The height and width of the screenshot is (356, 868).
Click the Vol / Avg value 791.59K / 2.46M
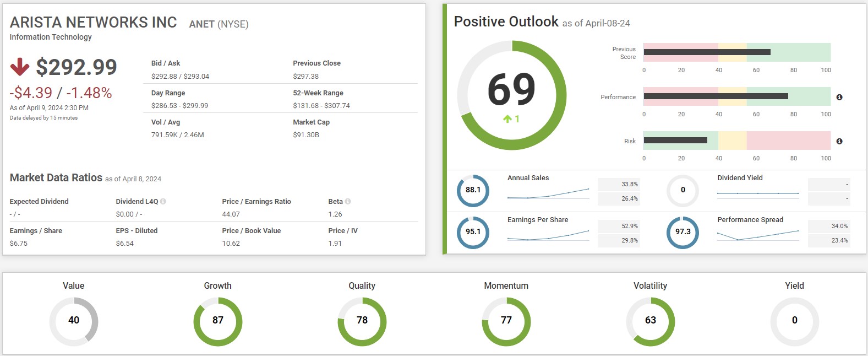point(178,135)
